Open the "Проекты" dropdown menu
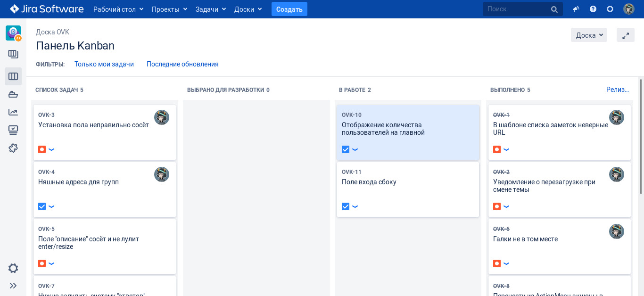The height and width of the screenshot is (296, 644). tap(169, 9)
